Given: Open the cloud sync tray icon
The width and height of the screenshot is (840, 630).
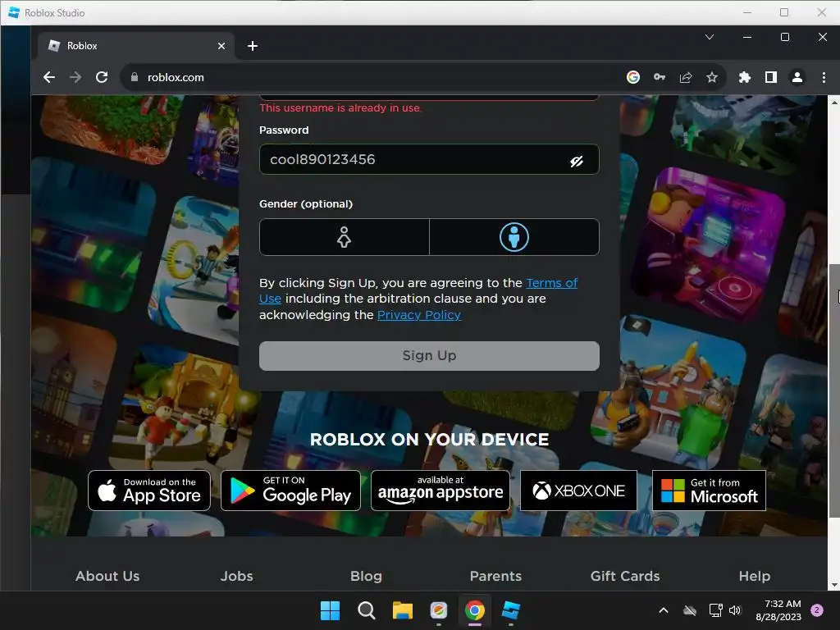Looking at the screenshot, I should click(x=690, y=610).
